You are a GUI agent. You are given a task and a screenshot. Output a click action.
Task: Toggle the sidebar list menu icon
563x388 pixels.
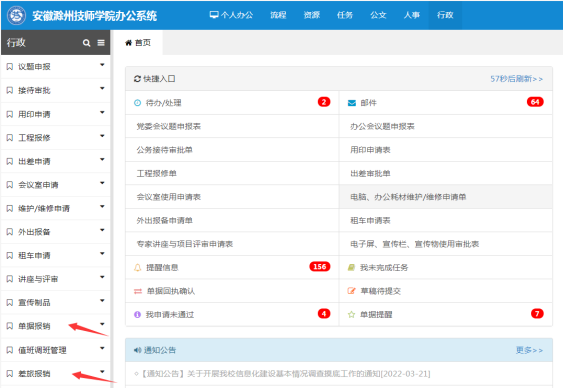coord(101,43)
